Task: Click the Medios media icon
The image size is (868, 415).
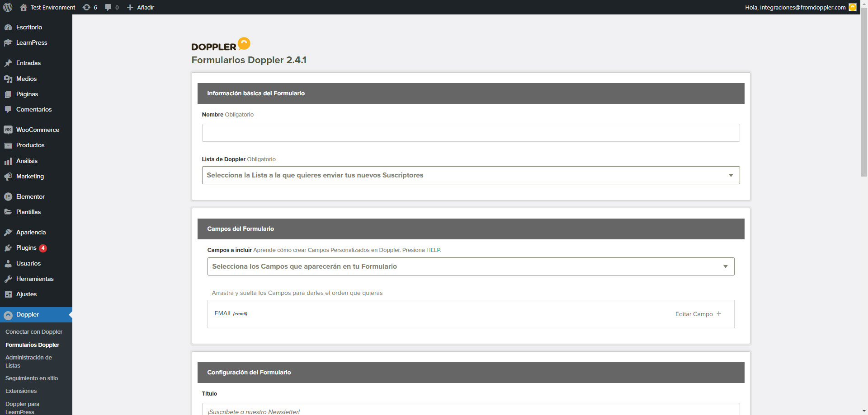Action: 8,79
